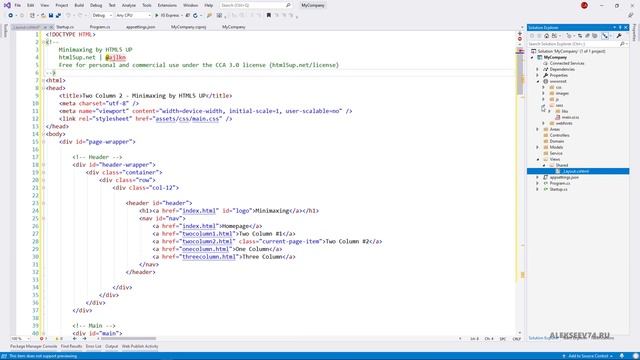640x360 pixels.
Task: Open the Output tab
Action: tap(111, 347)
